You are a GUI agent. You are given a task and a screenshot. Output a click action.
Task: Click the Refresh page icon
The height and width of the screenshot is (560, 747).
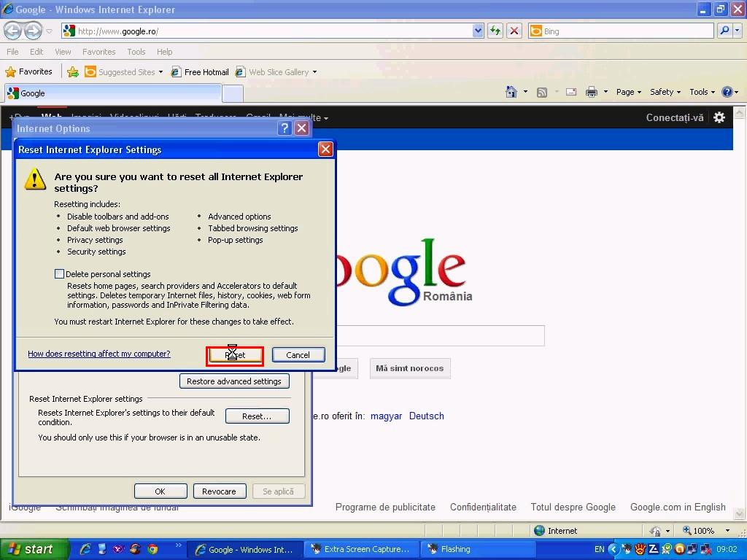pyautogui.click(x=495, y=31)
